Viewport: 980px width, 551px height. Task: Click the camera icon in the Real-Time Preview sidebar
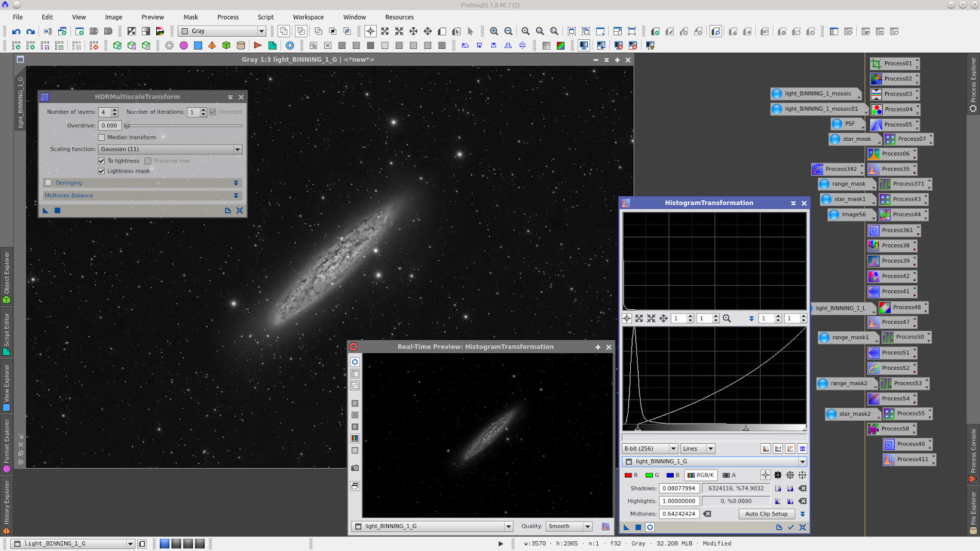click(x=355, y=468)
